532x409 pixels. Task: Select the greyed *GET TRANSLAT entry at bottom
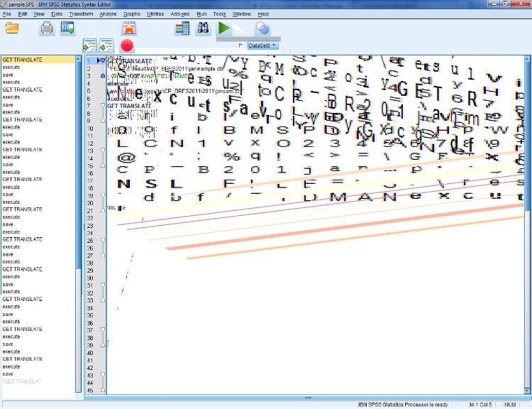(x=21, y=381)
